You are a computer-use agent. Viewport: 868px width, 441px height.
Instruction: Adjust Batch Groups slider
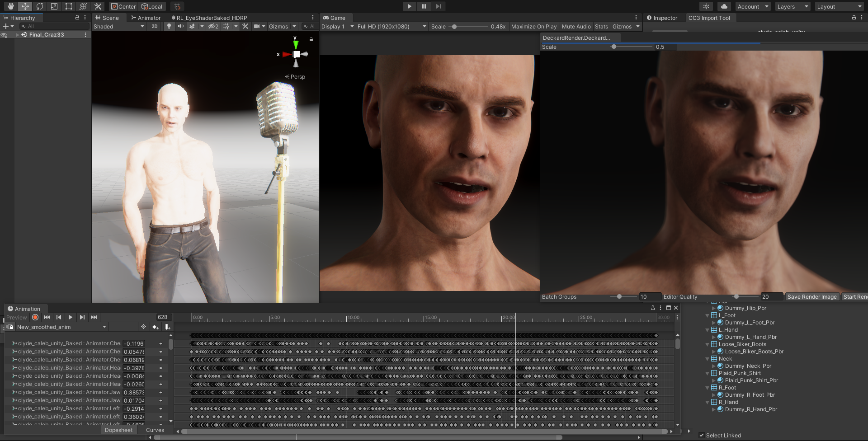point(623,296)
